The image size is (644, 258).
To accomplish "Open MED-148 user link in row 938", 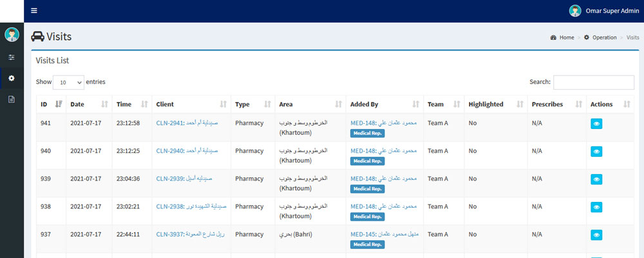I will point(384,206).
